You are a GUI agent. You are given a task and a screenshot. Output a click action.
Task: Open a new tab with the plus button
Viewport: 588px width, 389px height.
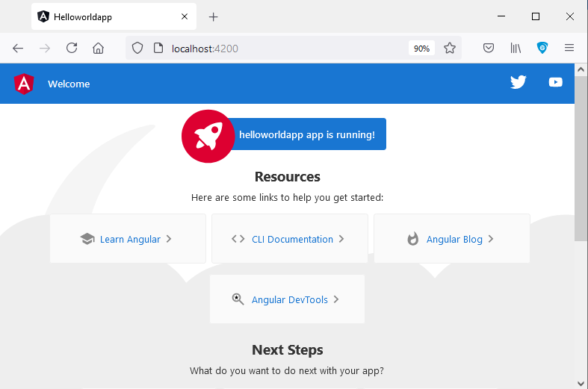tap(213, 17)
